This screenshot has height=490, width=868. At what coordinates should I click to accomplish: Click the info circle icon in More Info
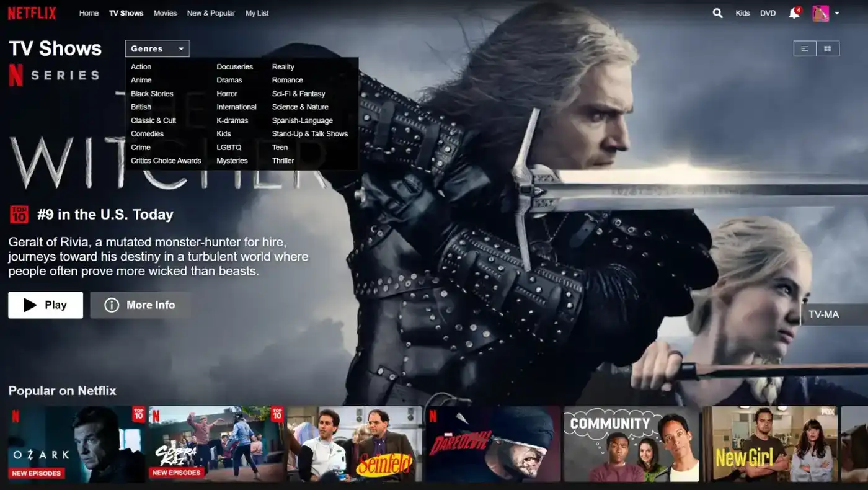tap(112, 305)
